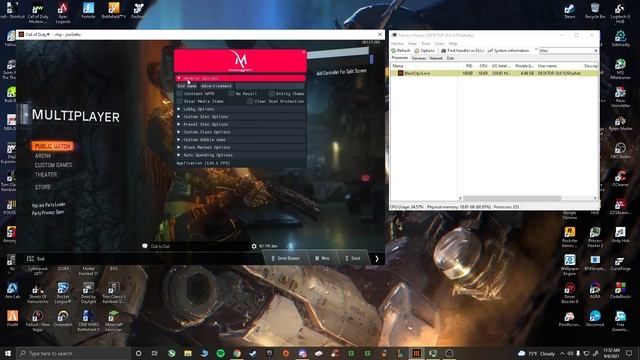Select ARENA in the multiplayer menu

click(43, 156)
